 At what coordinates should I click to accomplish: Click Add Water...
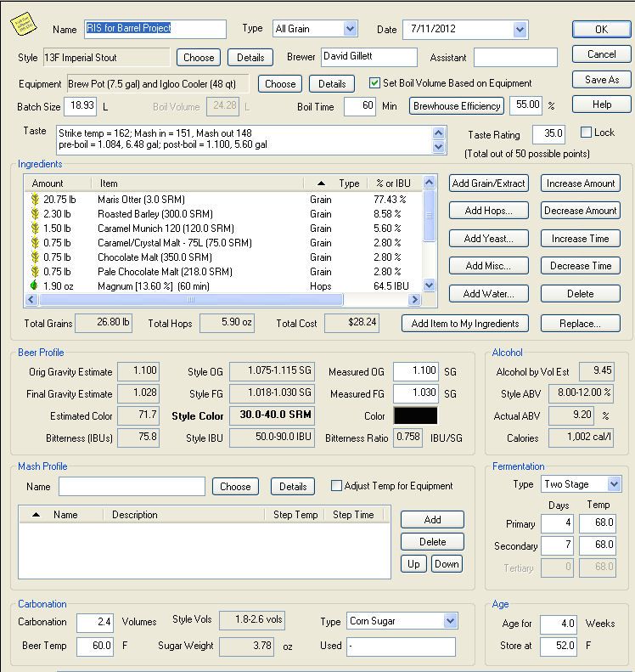click(489, 294)
